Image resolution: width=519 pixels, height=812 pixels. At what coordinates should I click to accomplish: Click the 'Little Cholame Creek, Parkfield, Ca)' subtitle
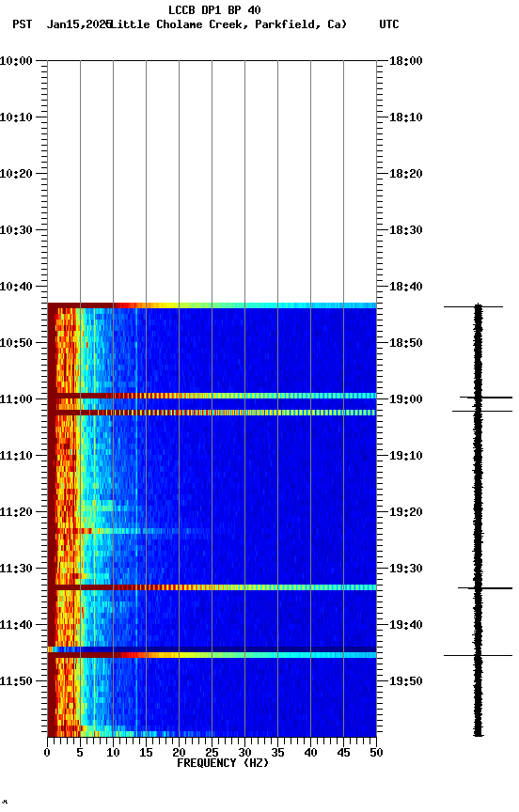pos(228,24)
